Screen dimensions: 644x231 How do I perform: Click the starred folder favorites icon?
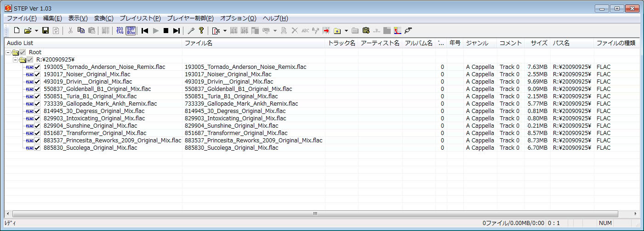337,31
